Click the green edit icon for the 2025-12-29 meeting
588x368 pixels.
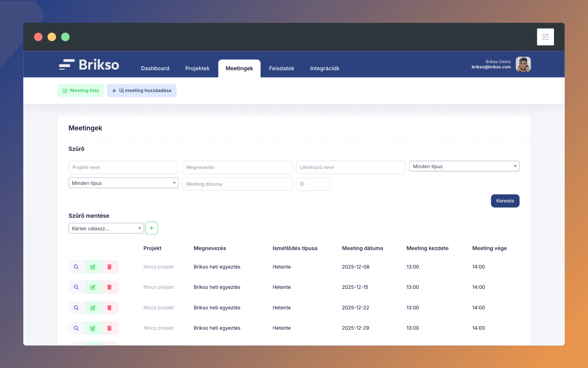[93, 328]
